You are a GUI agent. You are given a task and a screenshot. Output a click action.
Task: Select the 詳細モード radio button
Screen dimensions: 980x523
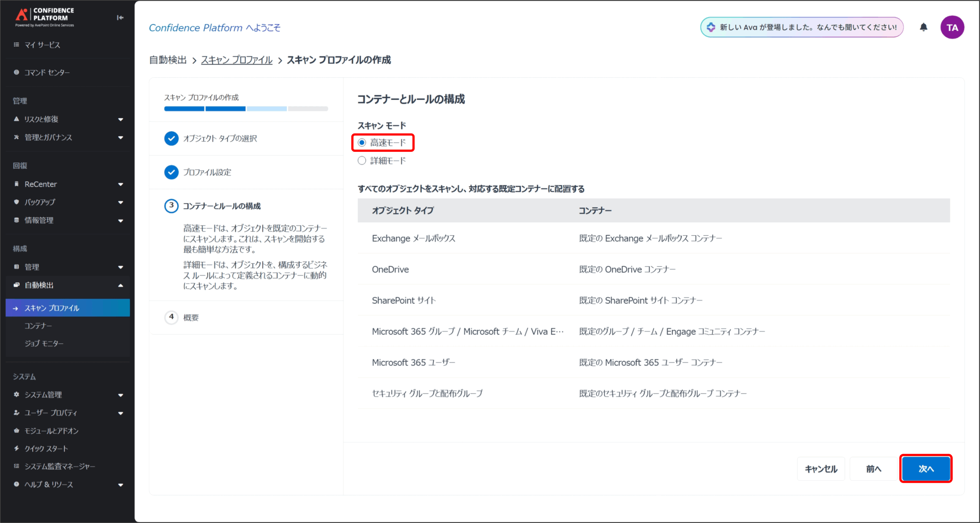pos(362,161)
